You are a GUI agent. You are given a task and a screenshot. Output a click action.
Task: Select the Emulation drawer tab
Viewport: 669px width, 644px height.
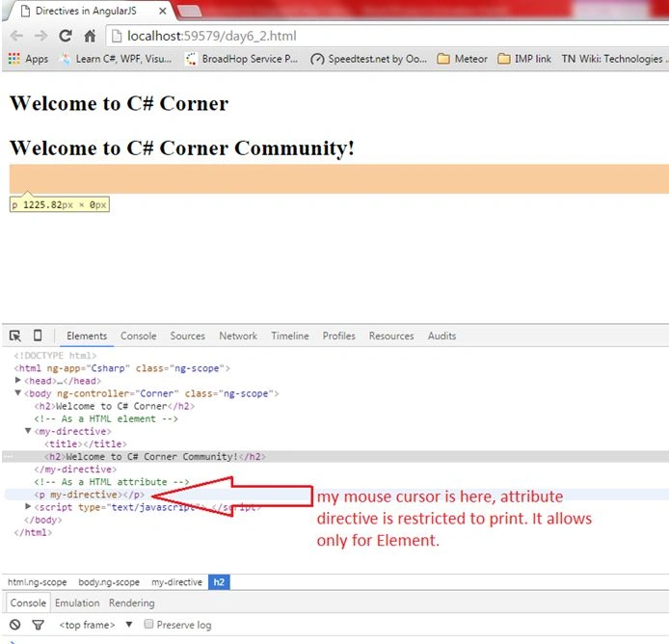point(77,604)
